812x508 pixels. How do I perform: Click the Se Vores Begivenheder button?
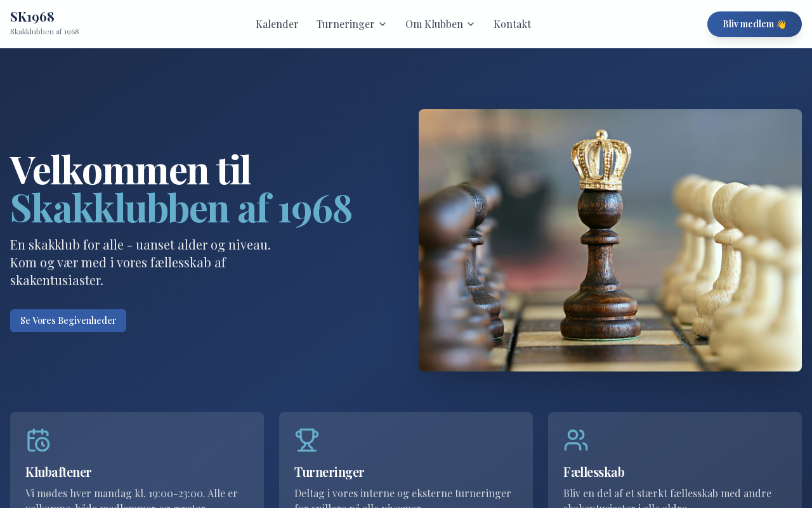(x=68, y=321)
